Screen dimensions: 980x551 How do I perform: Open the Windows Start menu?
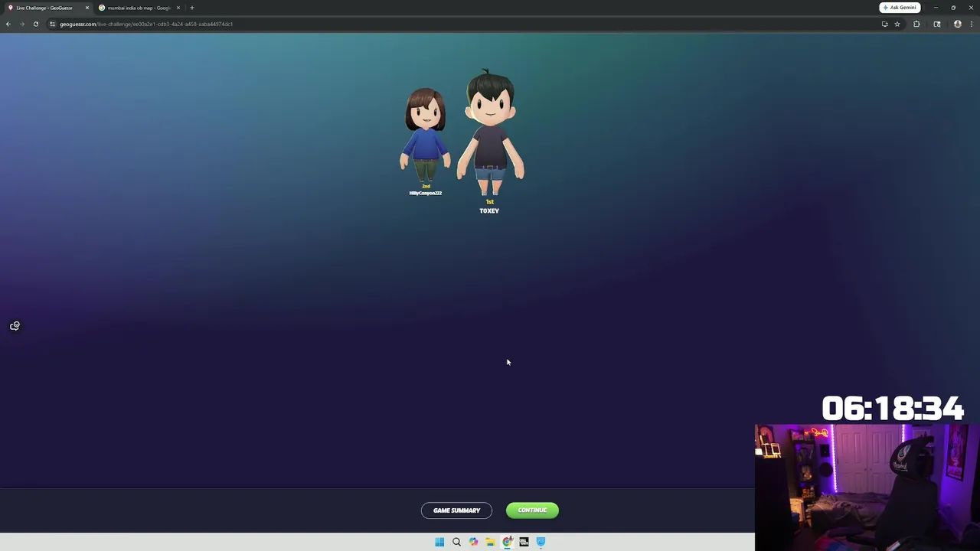(439, 542)
